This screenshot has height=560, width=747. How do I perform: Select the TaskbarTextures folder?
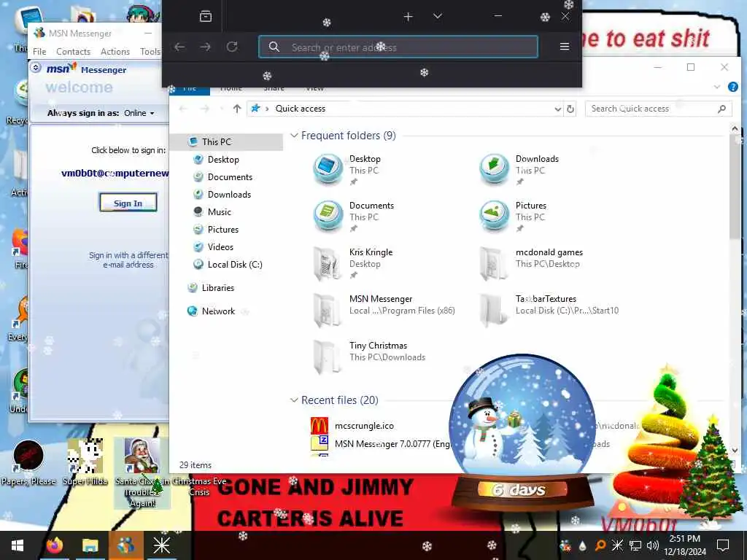click(x=549, y=309)
